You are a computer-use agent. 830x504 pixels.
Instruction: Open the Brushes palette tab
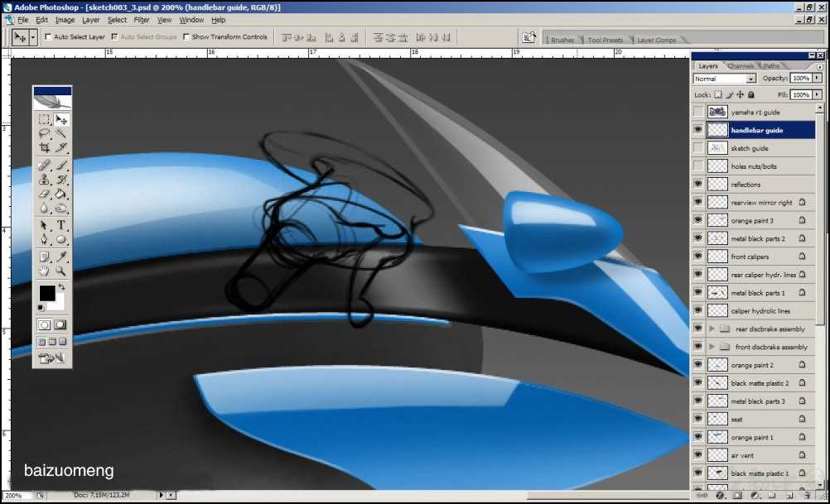point(562,41)
